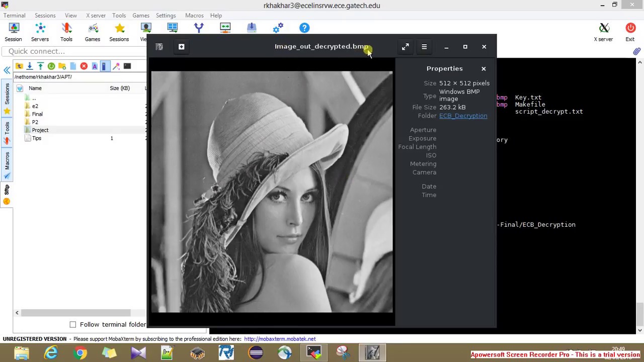Image resolution: width=644 pixels, height=362 pixels.
Task: Click the blue Help question mark icon
Action: [x=304, y=28]
